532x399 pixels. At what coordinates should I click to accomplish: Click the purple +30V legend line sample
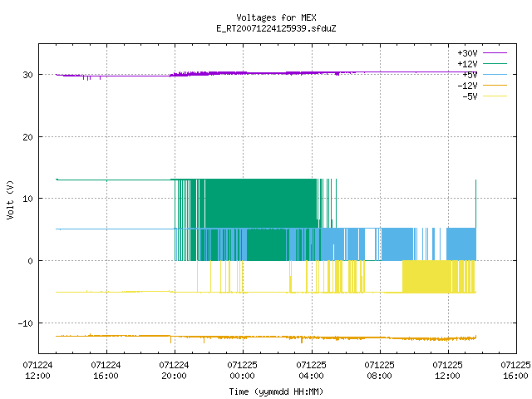coord(495,53)
